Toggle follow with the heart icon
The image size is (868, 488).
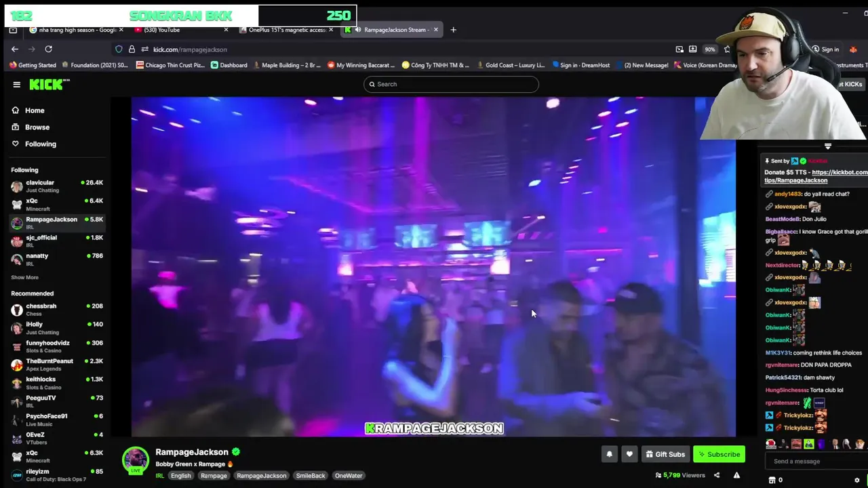coord(629,454)
